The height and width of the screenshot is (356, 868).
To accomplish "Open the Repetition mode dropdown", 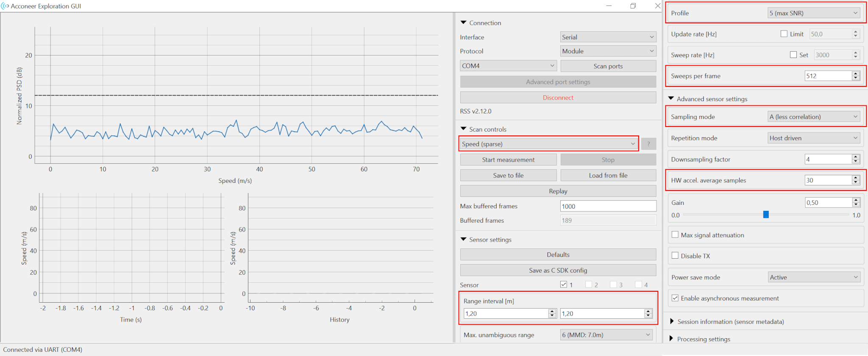I will 814,138.
